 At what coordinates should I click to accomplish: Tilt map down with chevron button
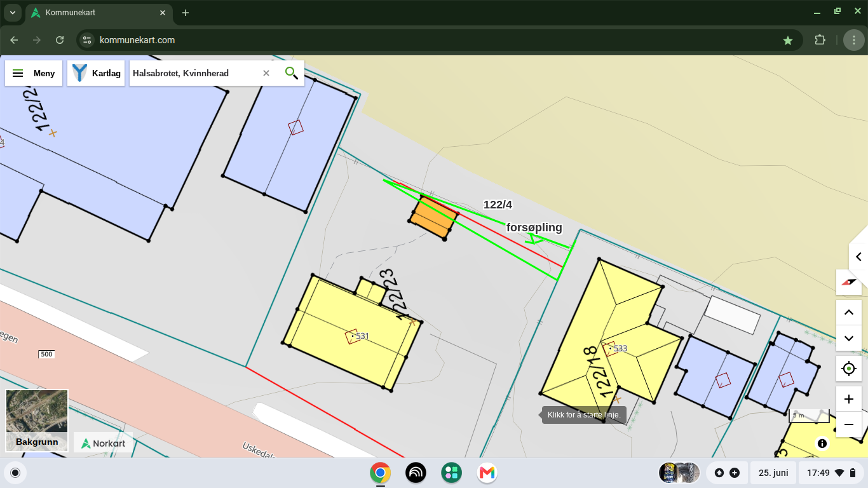click(x=849, y=338)
